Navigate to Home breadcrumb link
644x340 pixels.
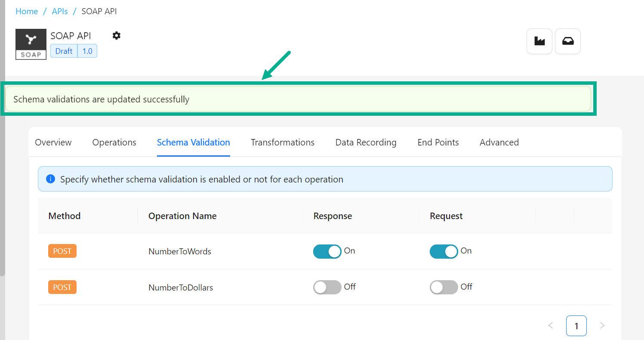pyautogui.click(x=27, y=12)
